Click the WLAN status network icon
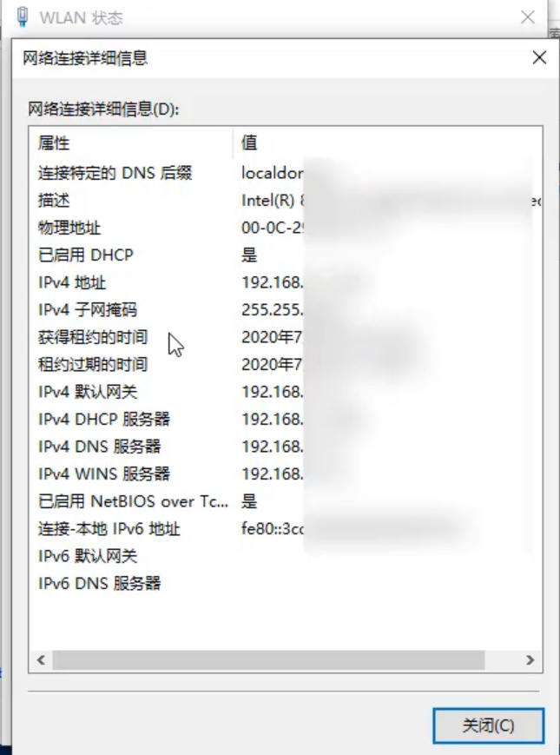 pyautogui.click(x=22, y=17)
